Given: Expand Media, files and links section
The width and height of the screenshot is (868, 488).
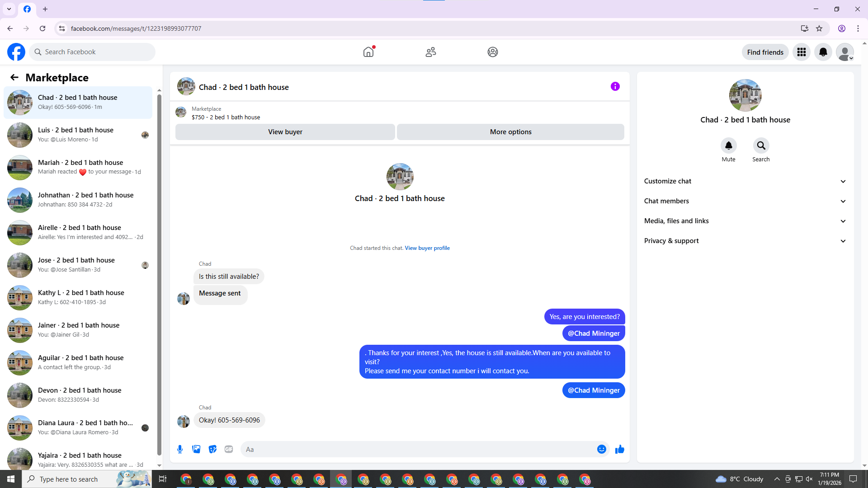Looking at the screenshot, I should tap(745, 221).
